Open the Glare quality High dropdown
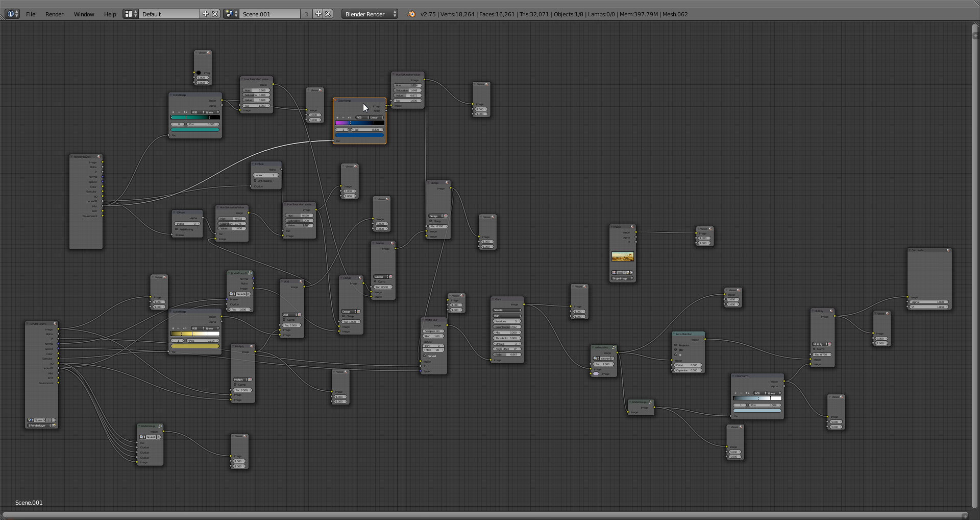Screen dimensions: 980x520 [x=507, y=316]
